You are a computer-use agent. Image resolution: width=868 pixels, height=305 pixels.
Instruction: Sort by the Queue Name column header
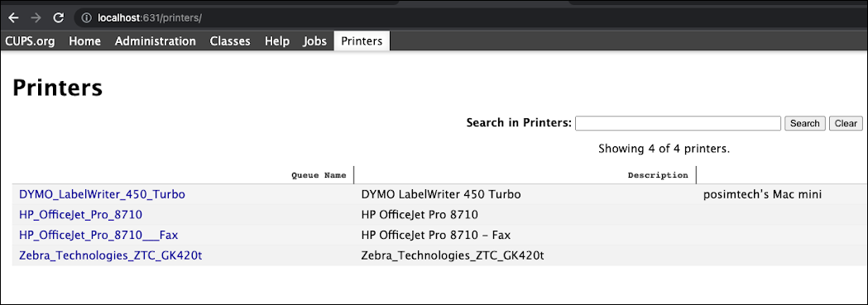coord(319,175)
